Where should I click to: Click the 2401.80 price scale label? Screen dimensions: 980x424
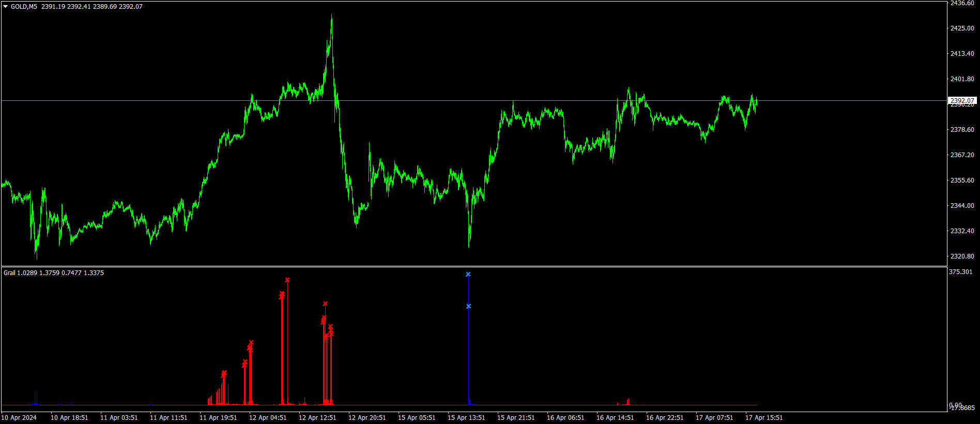click(962, 79)
